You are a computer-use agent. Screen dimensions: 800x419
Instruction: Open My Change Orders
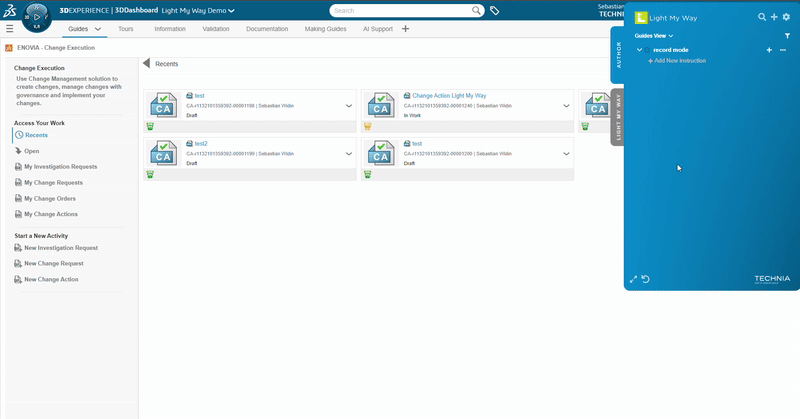pyautogui.click(x=49, y=199)
